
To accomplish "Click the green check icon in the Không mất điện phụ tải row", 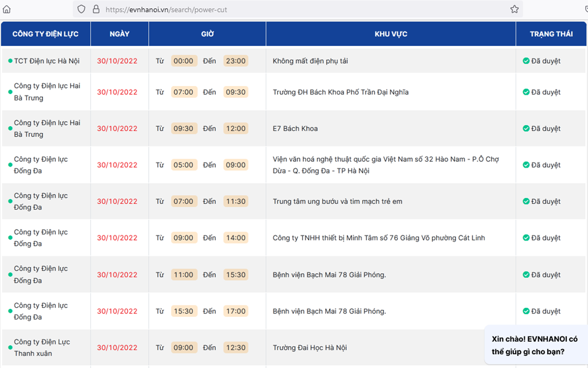I will pos(526,61).
